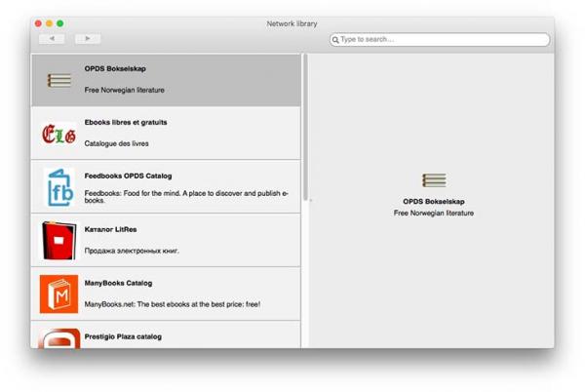Click Free Norwegian literature in detail pane

click(x=434, y=213)
